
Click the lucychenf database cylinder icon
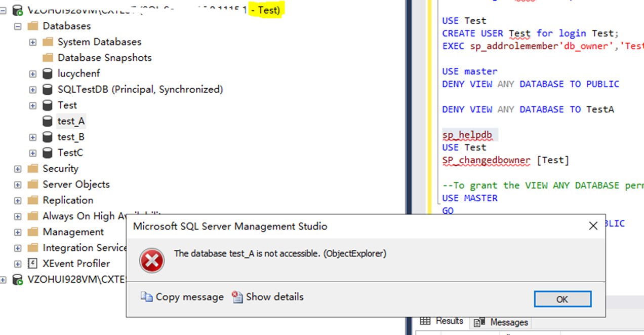tap(48, 73)
